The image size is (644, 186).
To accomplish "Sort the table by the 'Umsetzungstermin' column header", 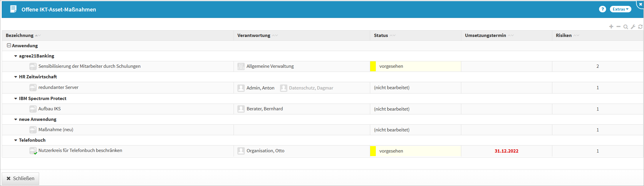I will coord(485,35).
